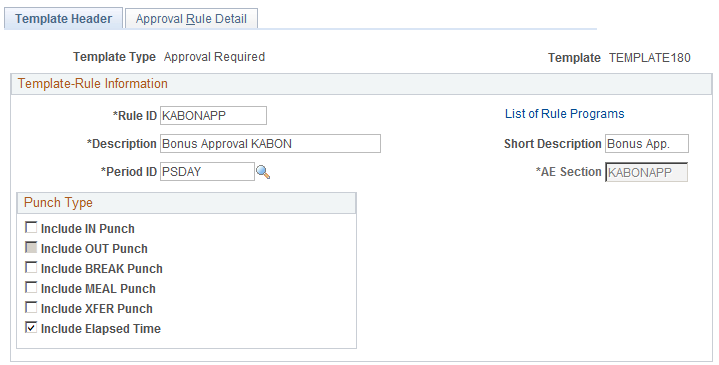Check the Include BREAK Punch box
719x365 pixels.
click(31, 267)
